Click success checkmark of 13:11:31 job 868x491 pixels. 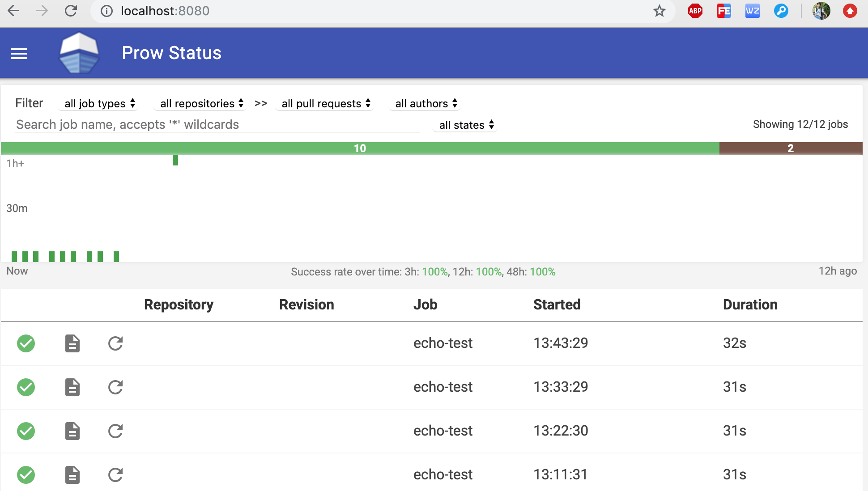coord(26,475)
